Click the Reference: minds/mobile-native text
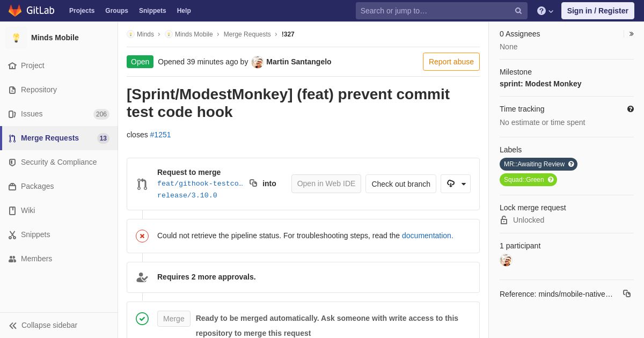Image resolution: width=644 pixels, height=338 pixels. coord(556,294)
